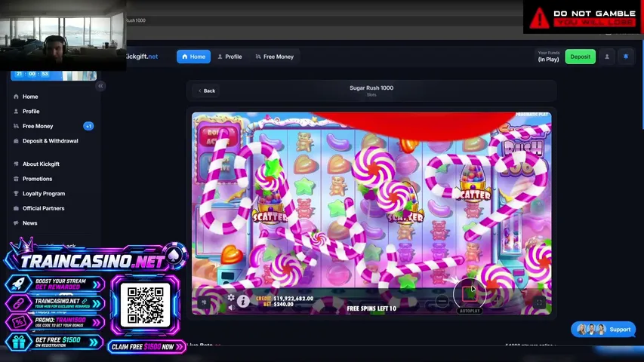Open the Support chat button
This screenshot has height=362, width=644.
click(x=603, y=329)
